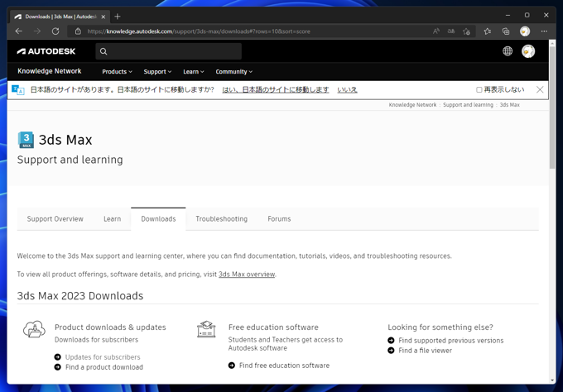Turn on Read aloud icon
Viewport: 563px width, 392px height.
coord(435,31)
